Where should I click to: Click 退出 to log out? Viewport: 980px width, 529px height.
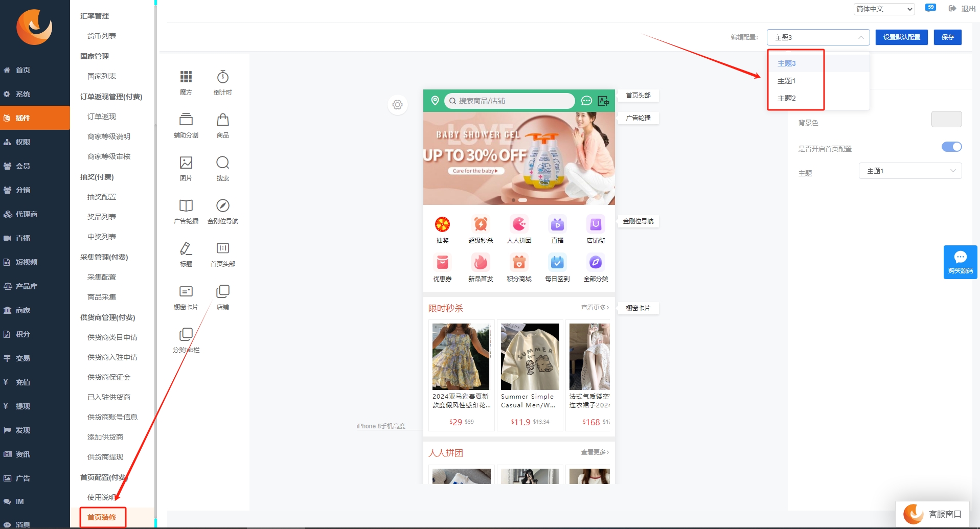pyautogui.click(x=962, y=9)
